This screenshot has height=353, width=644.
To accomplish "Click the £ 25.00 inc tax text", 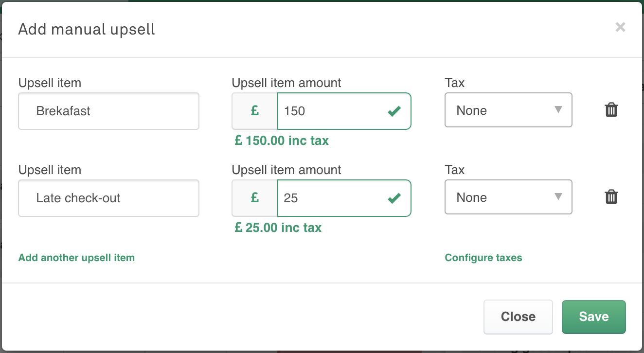I will [278, 228].
